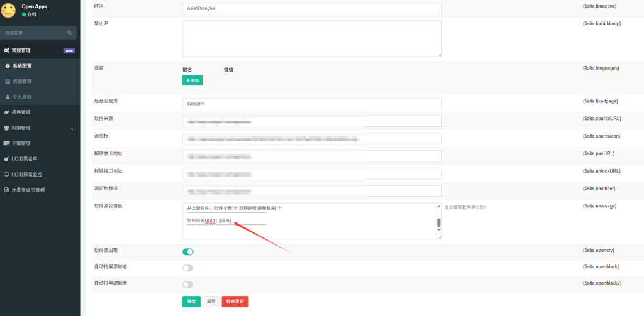Open the UDID黑名单 menu
Image resolution: width=644 pixels, height=316 pixels.
(x=40, y=159)
